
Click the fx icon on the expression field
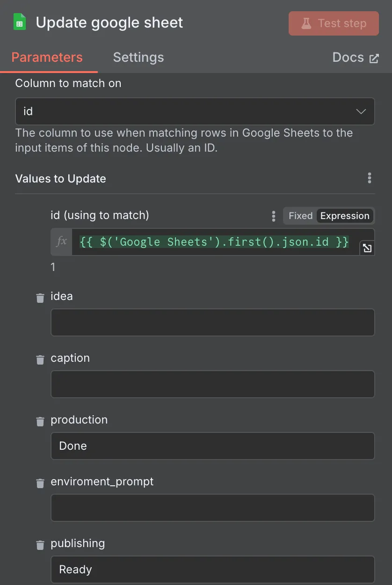[61, 242]
